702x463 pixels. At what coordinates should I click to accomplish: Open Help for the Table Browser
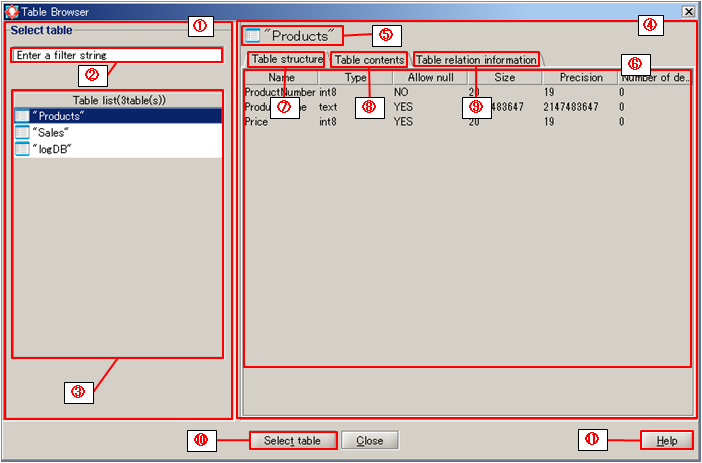pyautogui.click(x=666, y=441)
